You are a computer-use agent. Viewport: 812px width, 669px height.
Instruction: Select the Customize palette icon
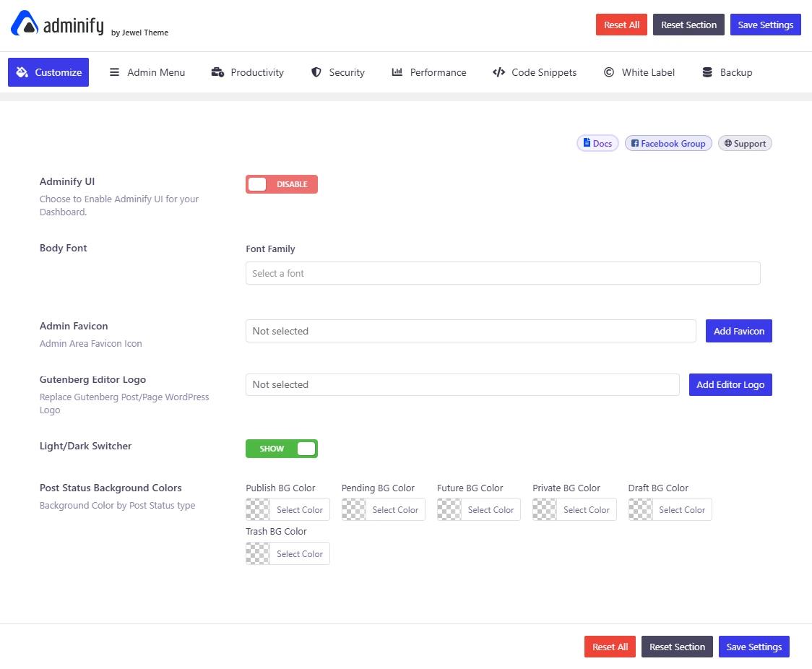(21, 72)
